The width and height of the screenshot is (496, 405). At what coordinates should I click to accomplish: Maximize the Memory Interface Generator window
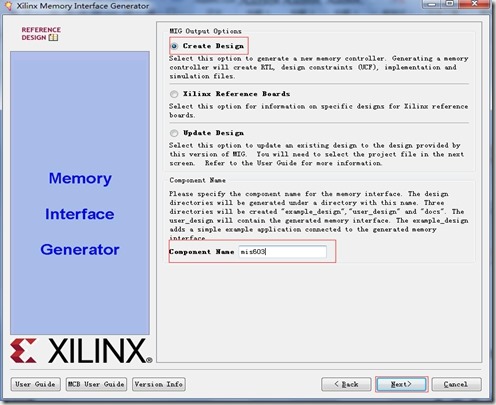click(450, 4)
